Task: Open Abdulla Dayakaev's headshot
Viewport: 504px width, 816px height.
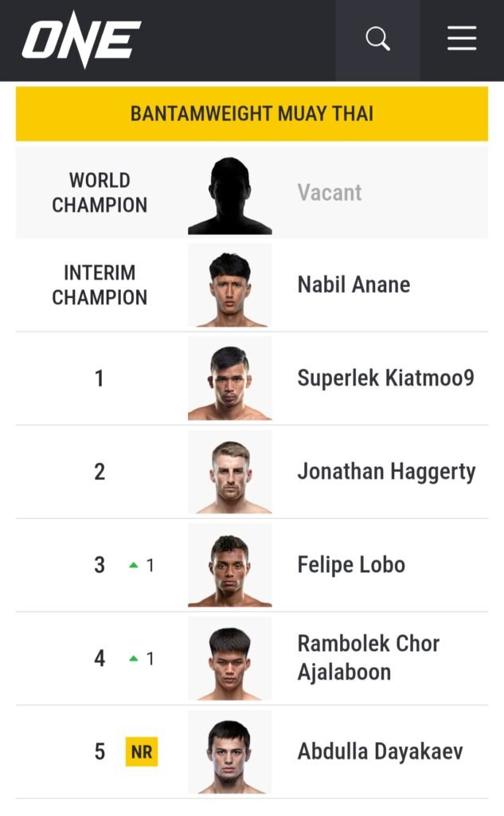Action: pos(230,752)
